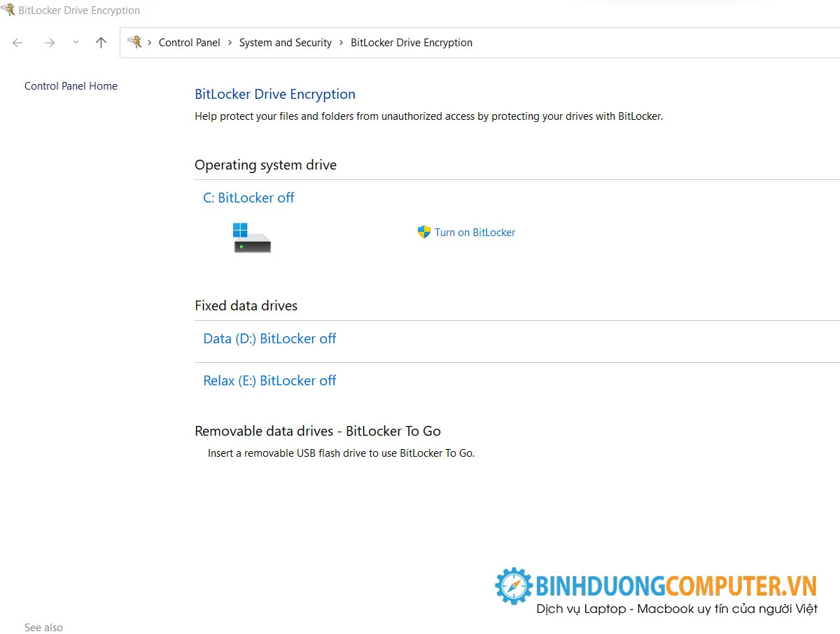This screenshot has height=634, width=840.
Task: Open the recent locations dropdown chevron
Action: click(76, 43)
